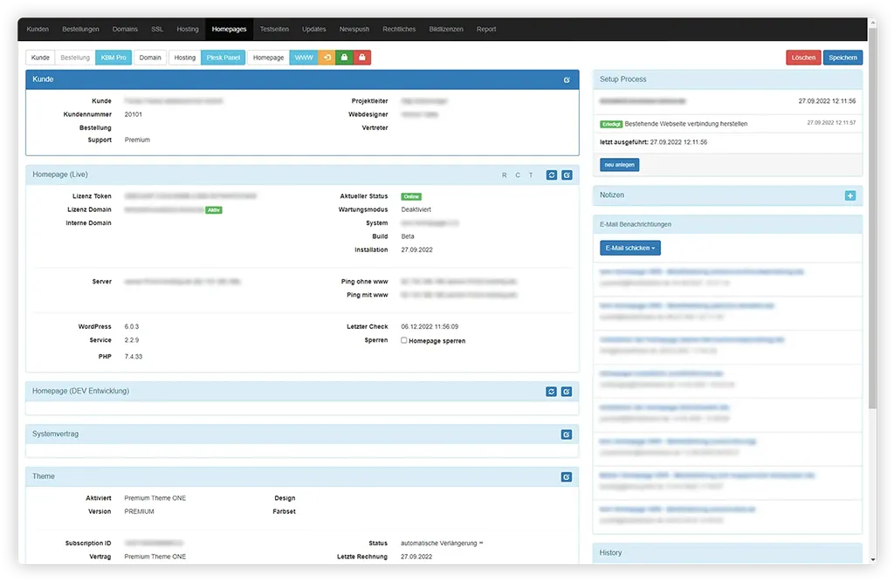Select the Plesk Panel button
Image resolution: width=894 pixels, height=588 pixels.
[x=223, y=58]
